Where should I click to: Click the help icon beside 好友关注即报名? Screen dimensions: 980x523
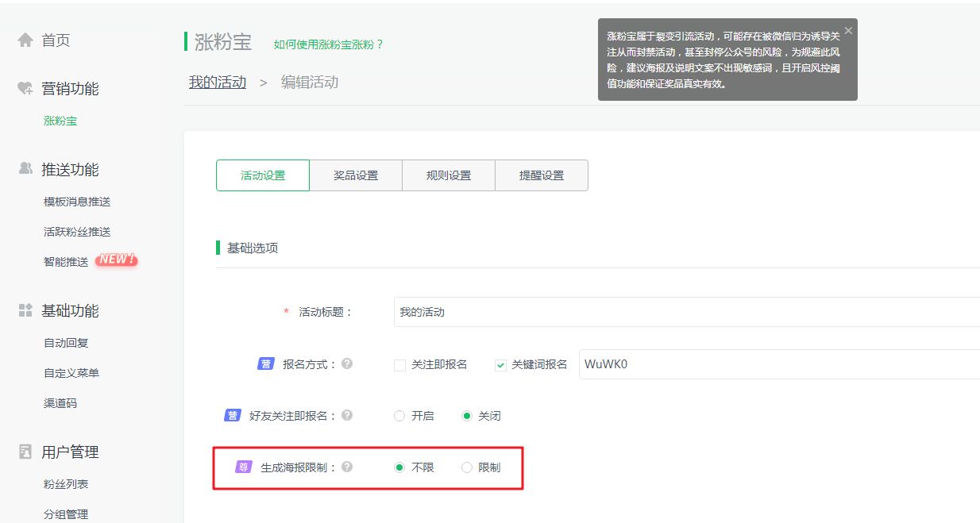click(x=346, y=415)
